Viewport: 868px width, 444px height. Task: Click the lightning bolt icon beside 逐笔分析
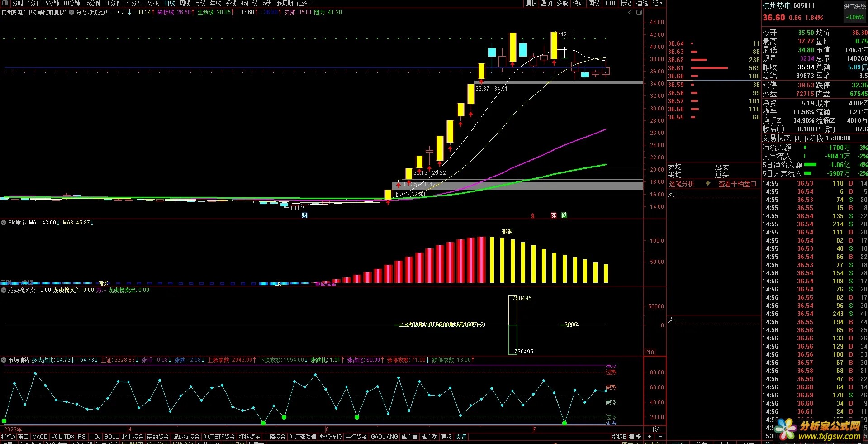click(x=708, y=184)
